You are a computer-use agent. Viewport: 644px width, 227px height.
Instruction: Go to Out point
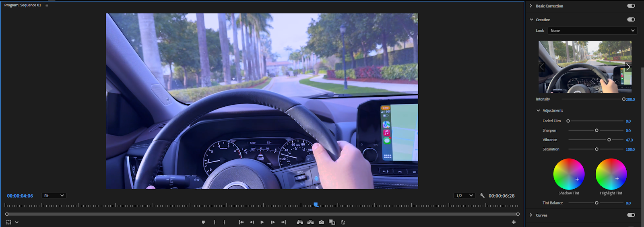pyautogui.click(x=284, y=222)
